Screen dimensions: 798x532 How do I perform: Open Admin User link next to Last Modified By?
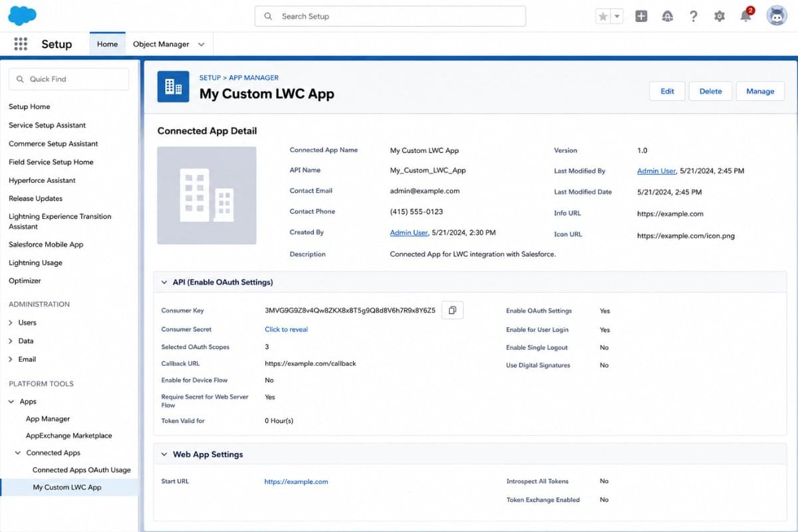656,171
